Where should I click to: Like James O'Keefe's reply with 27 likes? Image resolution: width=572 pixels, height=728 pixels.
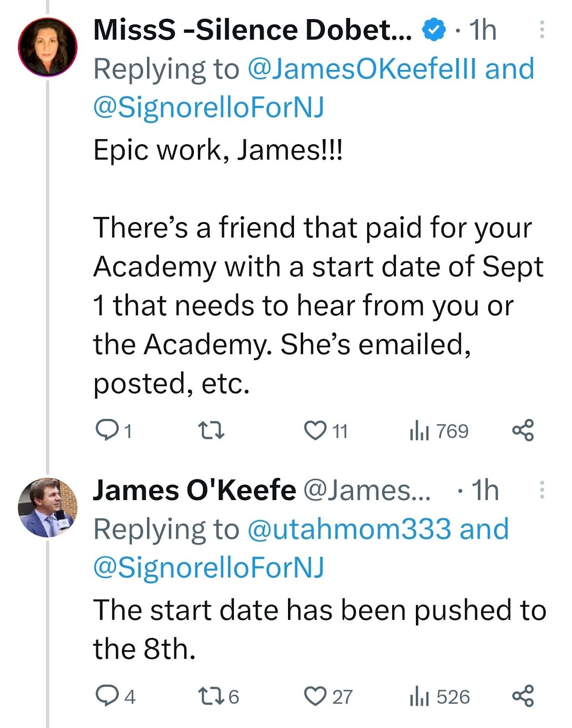[x=315, y=696]
